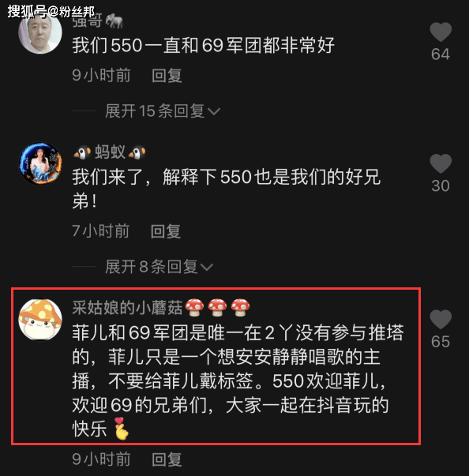
Task: Like 采姑娘的小蘑菇's comment with 65 likes
Action: click(441, 320)
